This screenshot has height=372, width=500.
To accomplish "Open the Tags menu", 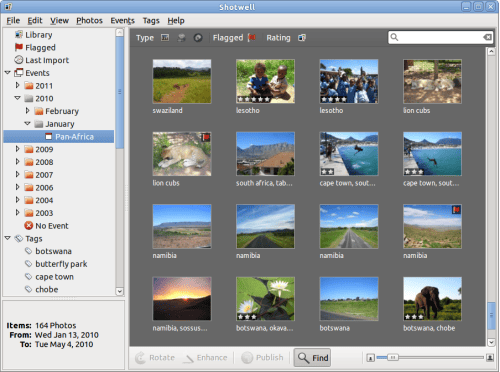I will tap(151, 21).
